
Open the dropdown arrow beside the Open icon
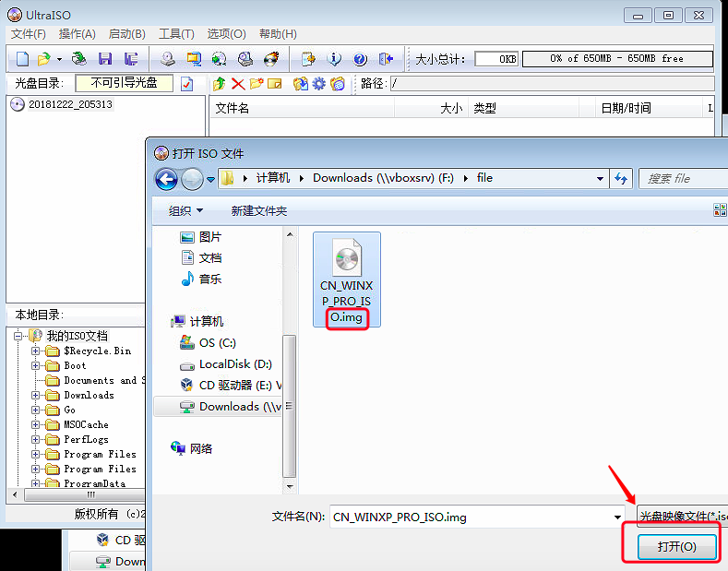click(x=59, y=59)
